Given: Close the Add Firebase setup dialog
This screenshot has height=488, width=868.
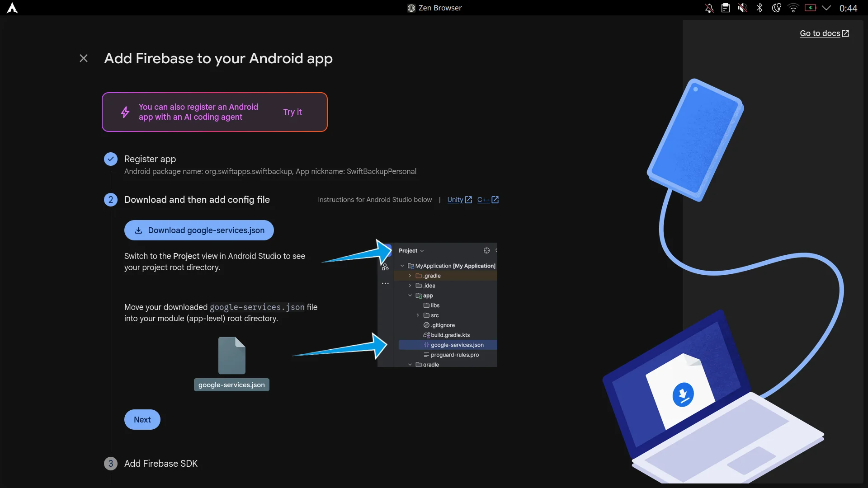Looking at the screenshot, I should tap(84, 58).
